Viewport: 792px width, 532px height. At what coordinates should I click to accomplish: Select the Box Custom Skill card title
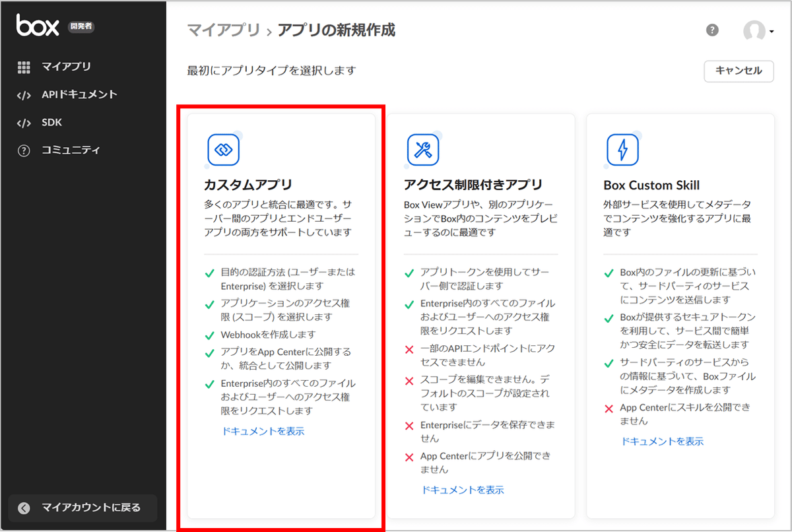pyautogui.click(x=651, y=185)
